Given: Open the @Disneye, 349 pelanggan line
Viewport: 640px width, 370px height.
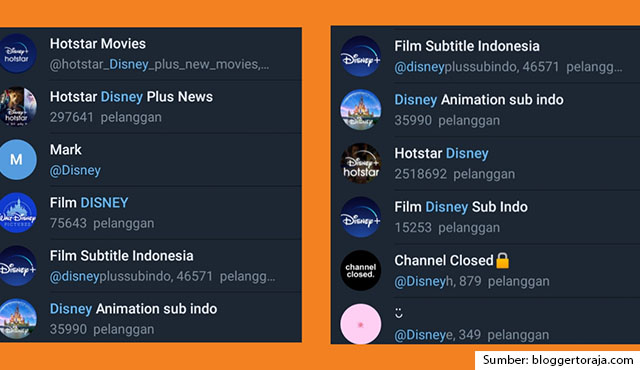Looking at the screenshot, I should point(471,335).
